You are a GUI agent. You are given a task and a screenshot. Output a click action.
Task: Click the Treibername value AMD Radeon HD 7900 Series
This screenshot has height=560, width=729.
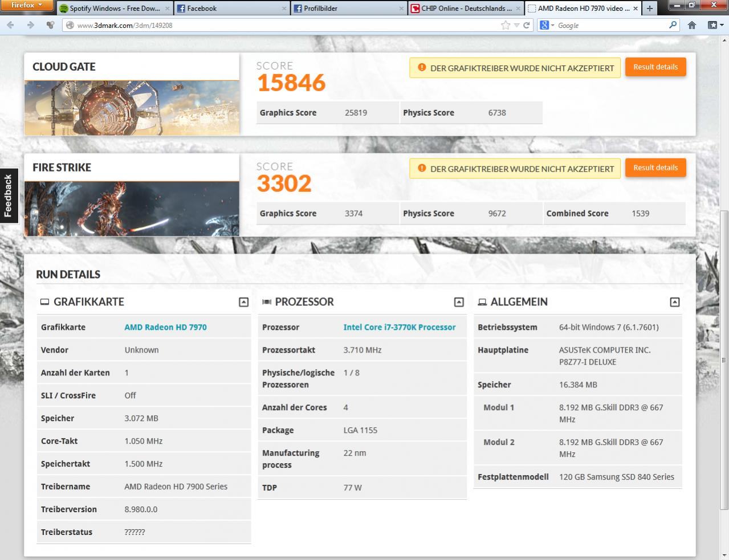[x=176, y=487]
